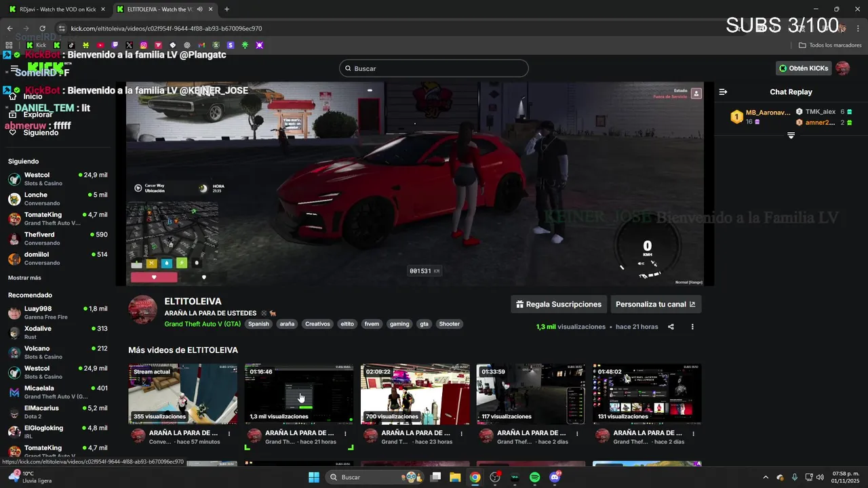Open Luay998 recommended channel
Screen dimensions: 868x488
coord(58,312)
